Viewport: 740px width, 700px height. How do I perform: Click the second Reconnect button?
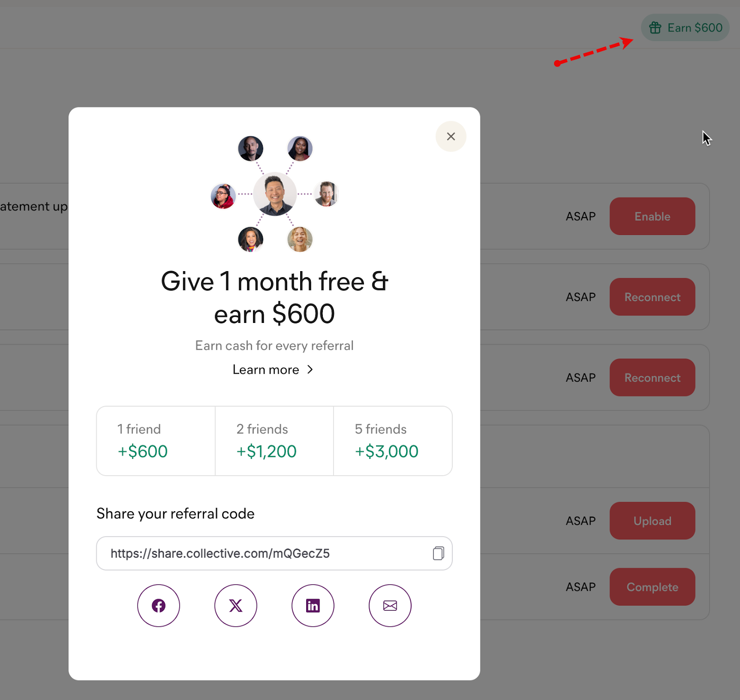(x=652, y=378)
